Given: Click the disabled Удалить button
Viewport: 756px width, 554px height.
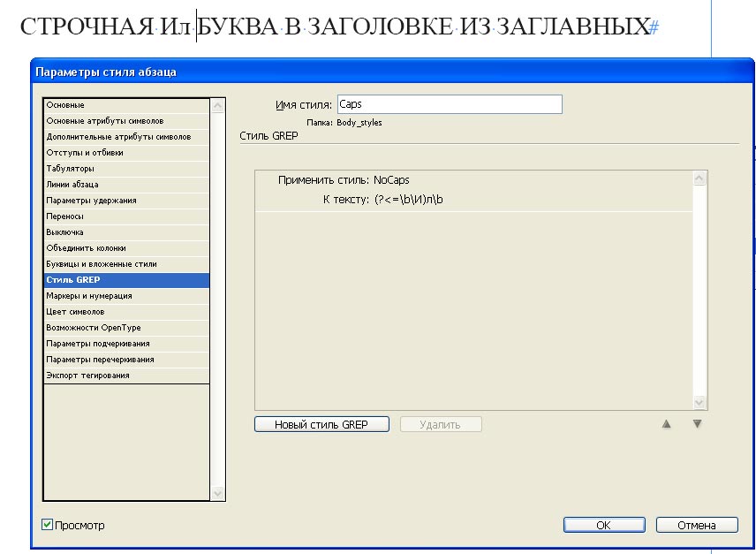Looking at the screenshot, I should [441, 424].
